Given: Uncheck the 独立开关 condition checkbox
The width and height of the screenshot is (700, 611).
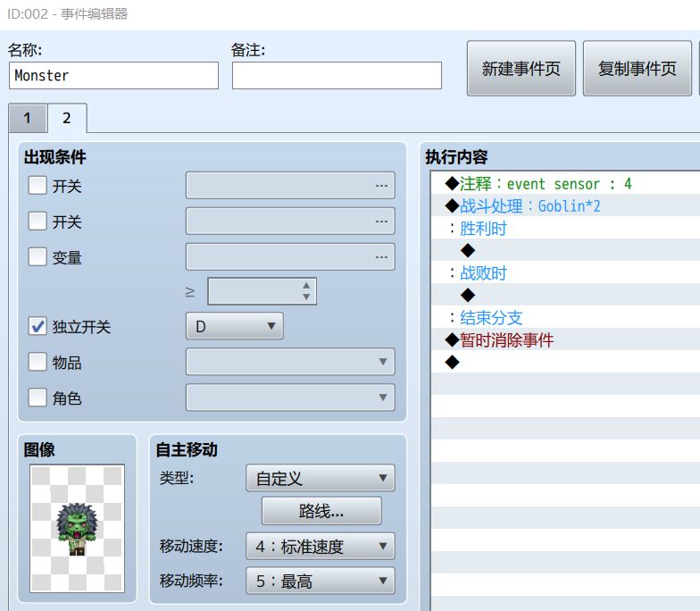Looking at the screenshot, I should tap(37, 327).
